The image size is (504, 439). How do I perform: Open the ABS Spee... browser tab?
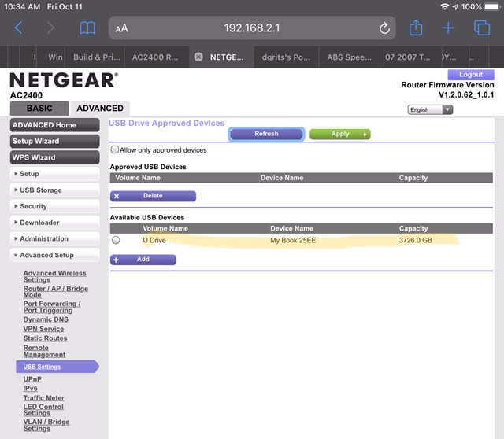tap(350, 57)
